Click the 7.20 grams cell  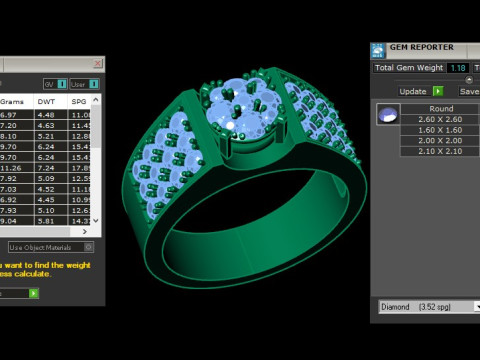[x=17, y=126]
